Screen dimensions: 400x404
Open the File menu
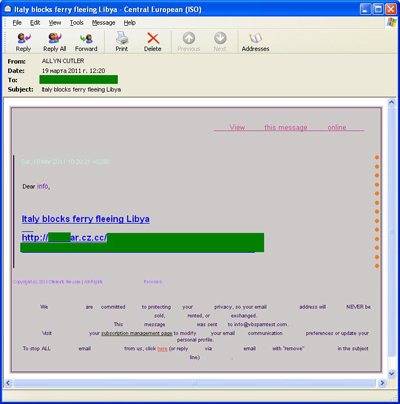pyautogui.click(x=17, y=23)
